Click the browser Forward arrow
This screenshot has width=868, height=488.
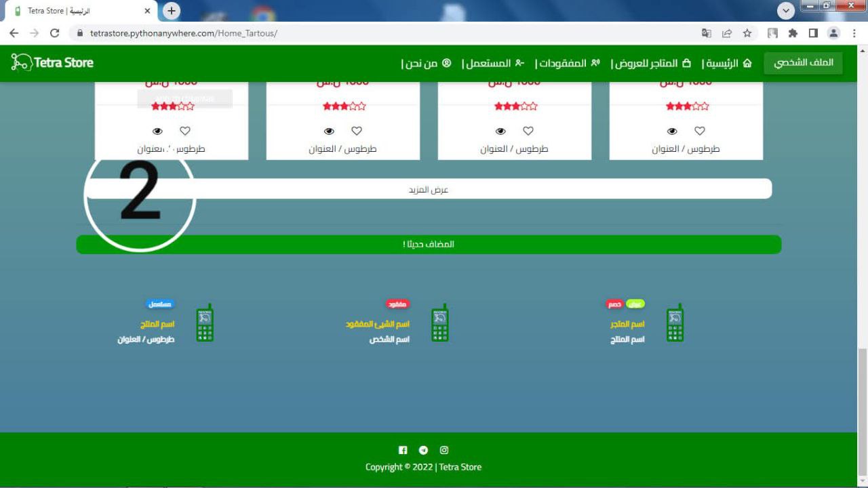34,33
